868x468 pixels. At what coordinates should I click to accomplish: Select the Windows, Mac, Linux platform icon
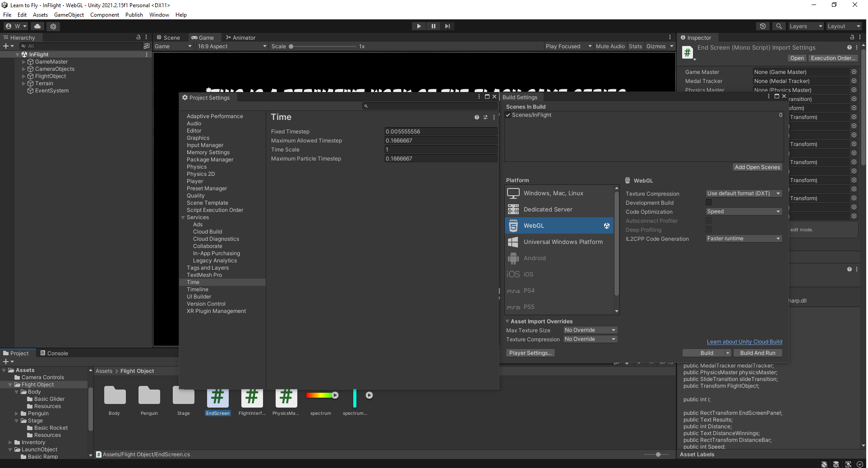point(513,193)
